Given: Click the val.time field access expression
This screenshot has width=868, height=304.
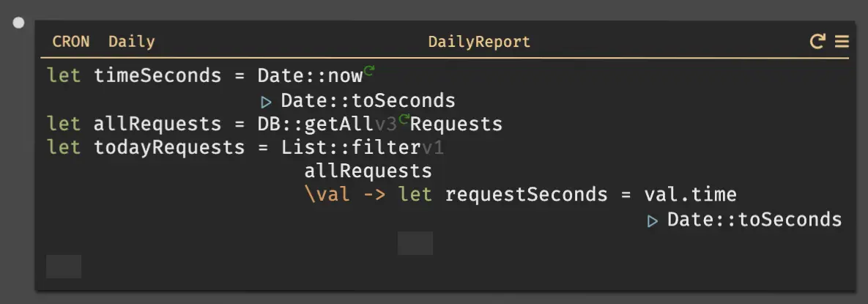Looking at the screenshot, I should [x=690, y=195].
